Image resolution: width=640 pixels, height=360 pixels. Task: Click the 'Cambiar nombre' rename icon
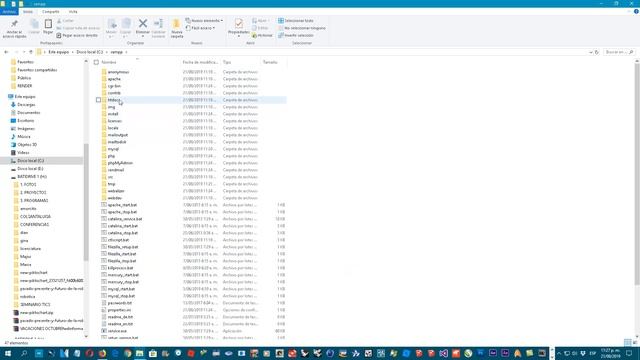158,23
